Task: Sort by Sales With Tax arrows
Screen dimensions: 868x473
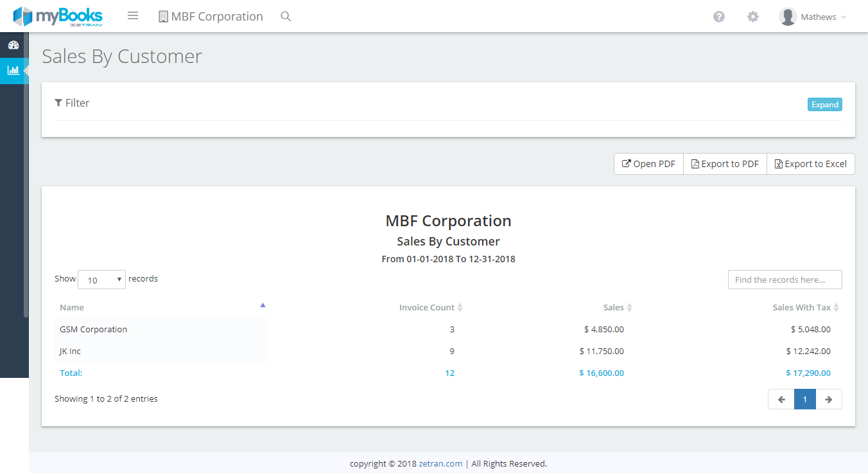Action: pos(836,308)
